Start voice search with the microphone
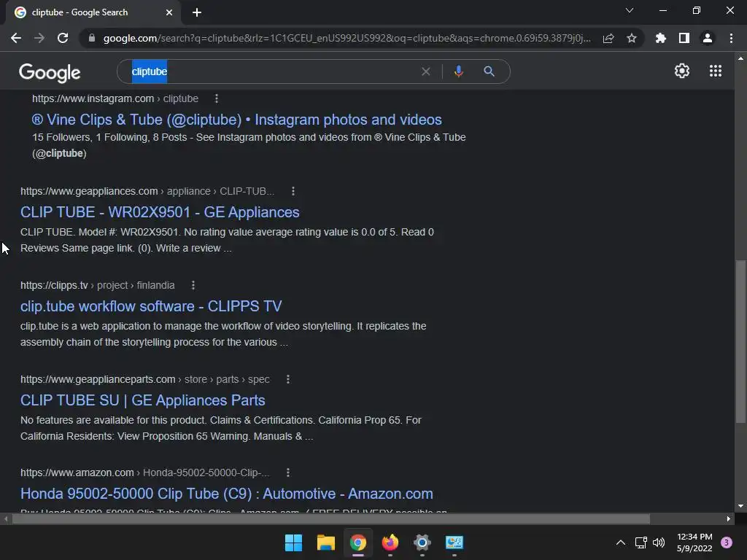Image resolution: width=747 pixels, height=560 pixels. (458, 71)
